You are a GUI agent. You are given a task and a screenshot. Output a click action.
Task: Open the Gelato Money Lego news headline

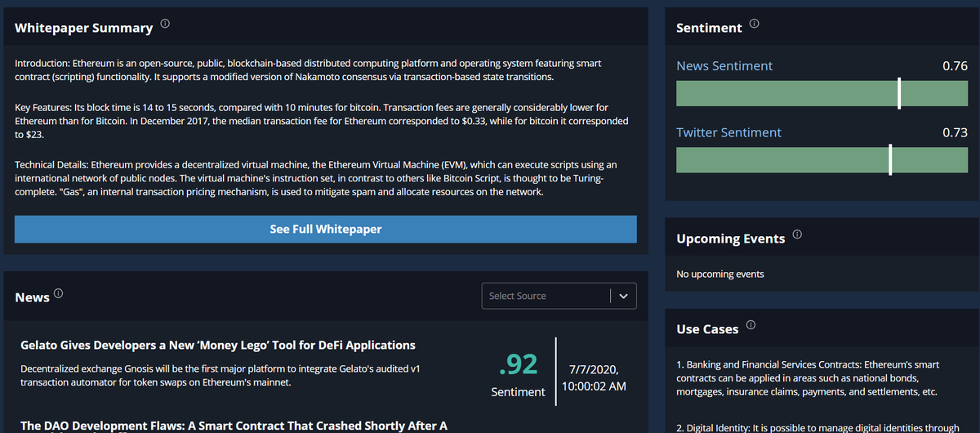pos(218,346)
